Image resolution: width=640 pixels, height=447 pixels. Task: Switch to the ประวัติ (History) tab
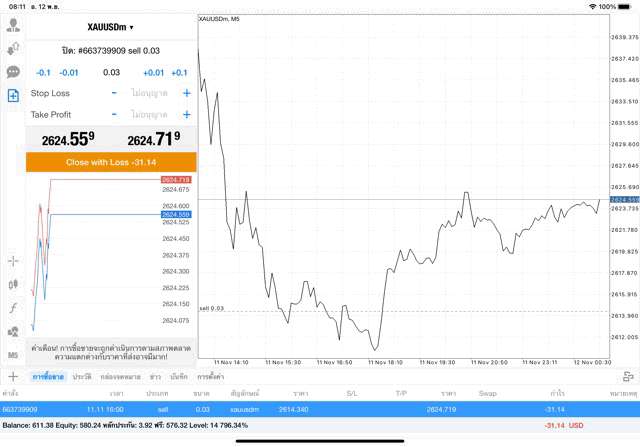[82, 377]
